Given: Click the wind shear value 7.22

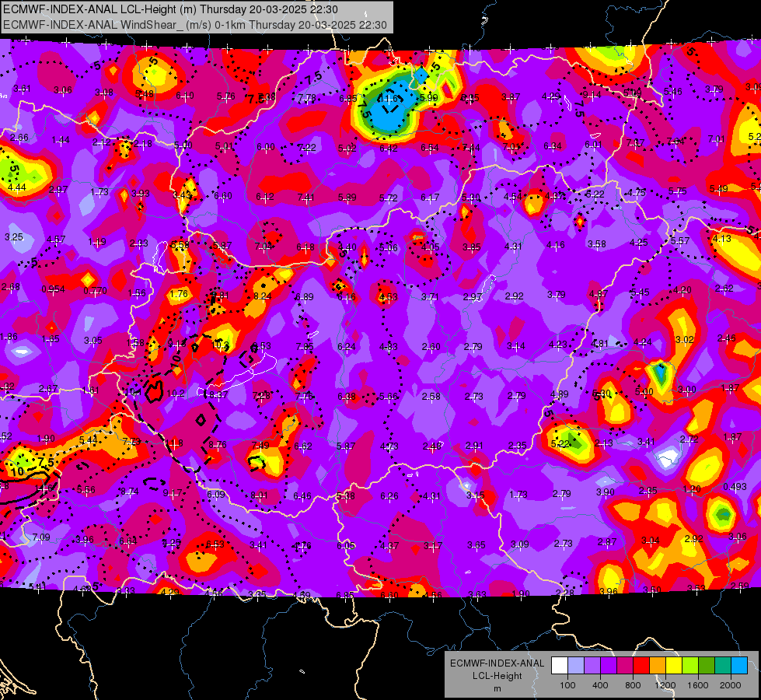Looking at the screenshot, I should point(307,148).
